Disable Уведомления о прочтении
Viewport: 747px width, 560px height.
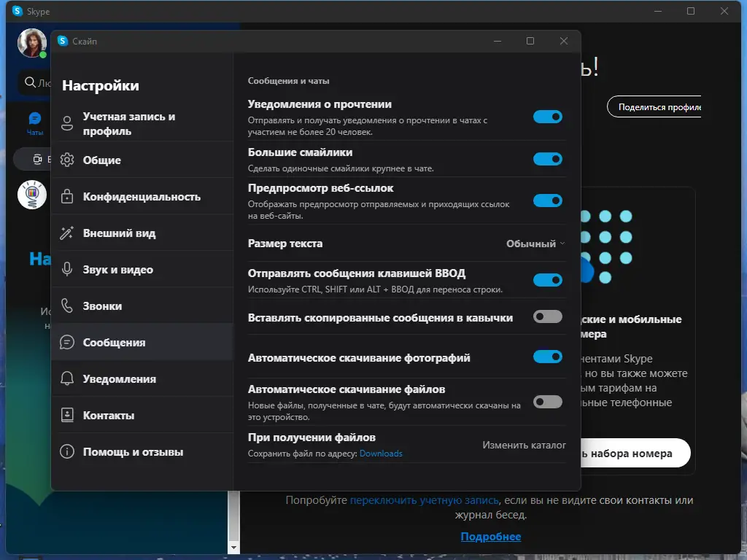[x=548, y=117]
